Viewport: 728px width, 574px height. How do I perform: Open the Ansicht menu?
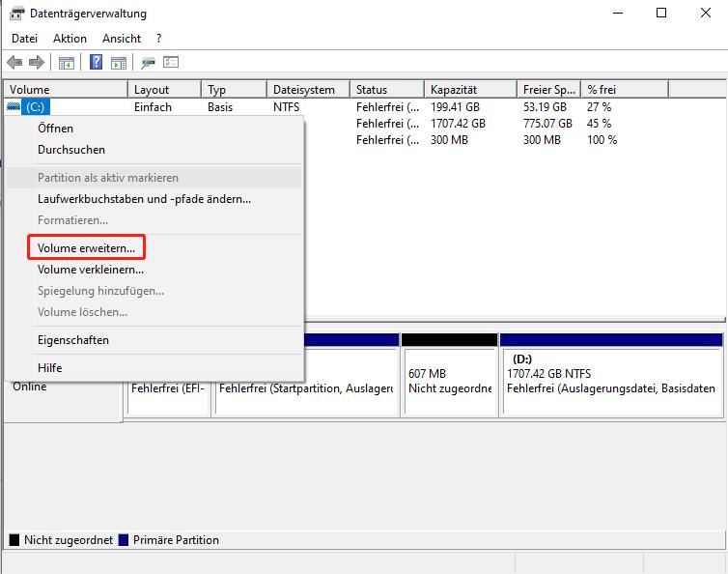coord(122,38)
